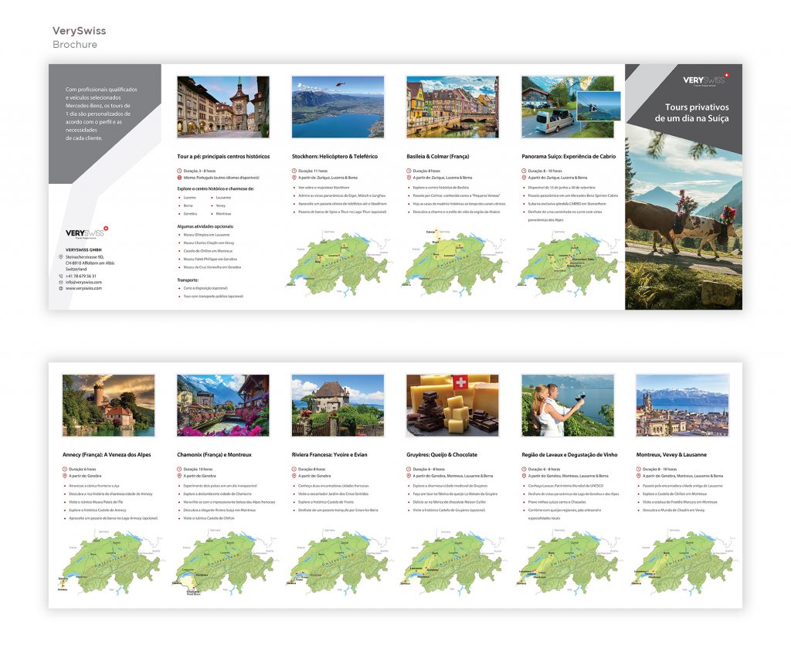The image size is (791, 672).
Task: Open the www.veryswiss.com website link
Action: point(83,288)
